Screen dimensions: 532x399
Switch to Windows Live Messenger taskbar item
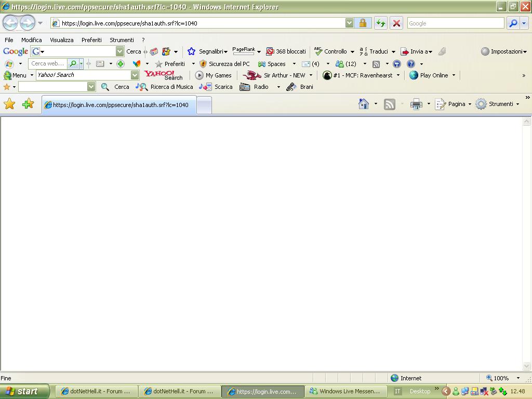point(345,391)
